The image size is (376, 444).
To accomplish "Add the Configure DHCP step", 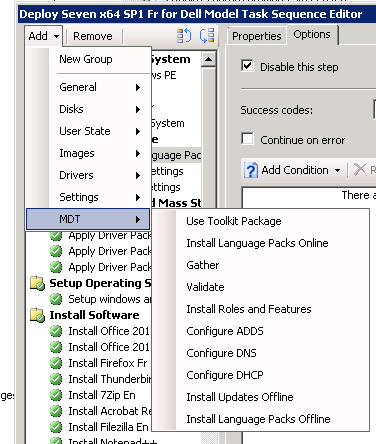I will point(261,375).
